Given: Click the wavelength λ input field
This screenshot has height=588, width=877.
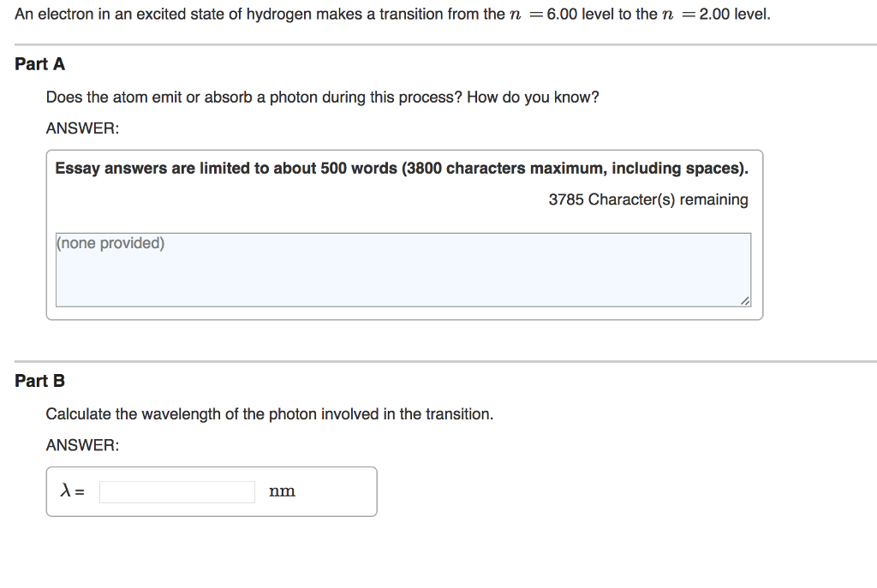Looking at the screenshot, I should 177,492.
